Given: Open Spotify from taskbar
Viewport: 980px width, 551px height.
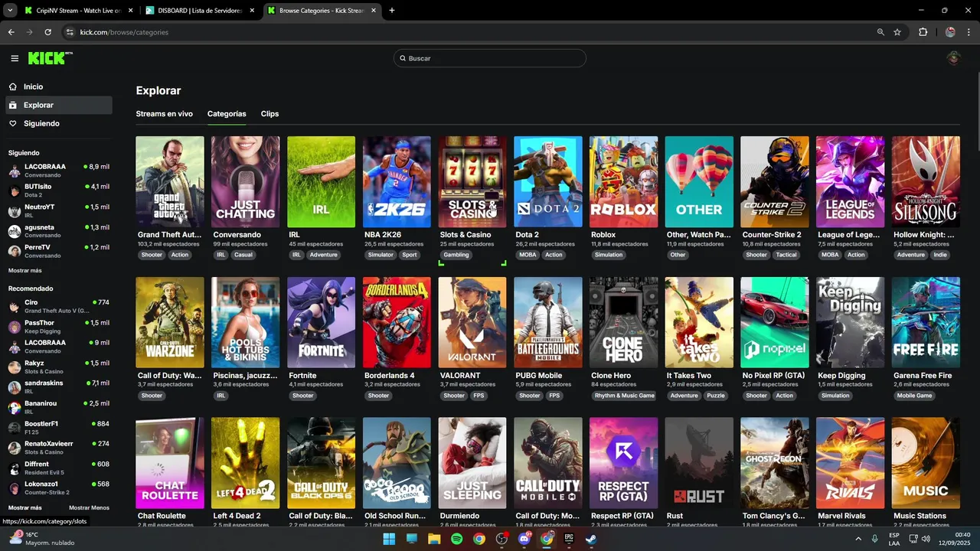Looking at the screenshot, I should (x=456, y=539).
